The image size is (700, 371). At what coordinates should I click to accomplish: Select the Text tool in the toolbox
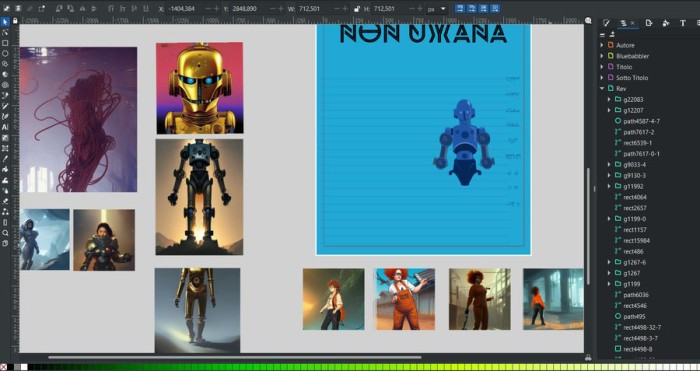click(5, 127)
